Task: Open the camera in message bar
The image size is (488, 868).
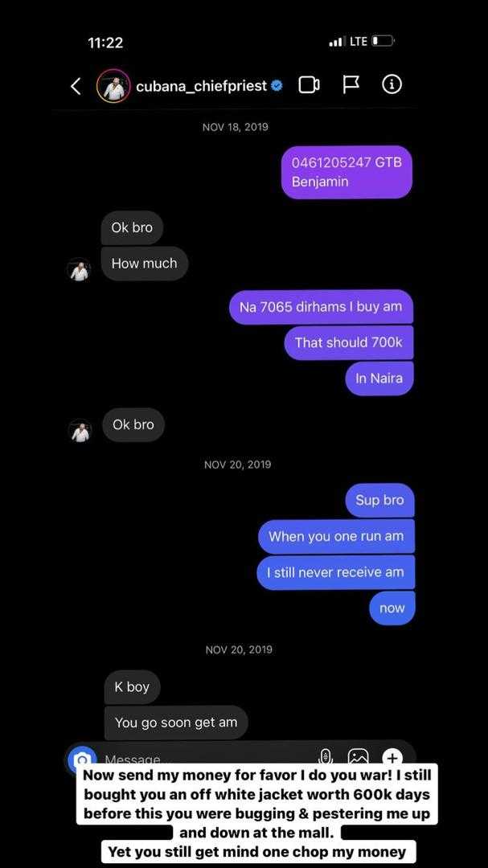Action: [82, 757]
